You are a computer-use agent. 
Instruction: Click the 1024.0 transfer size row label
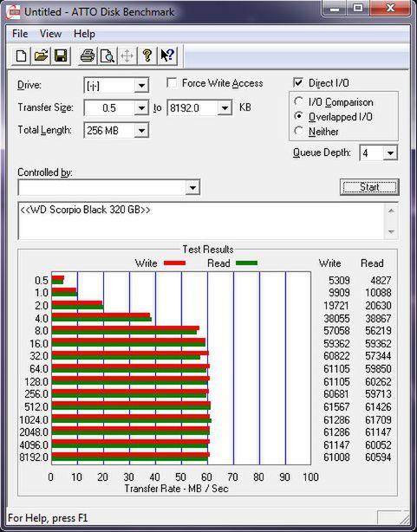click(34, 419)
